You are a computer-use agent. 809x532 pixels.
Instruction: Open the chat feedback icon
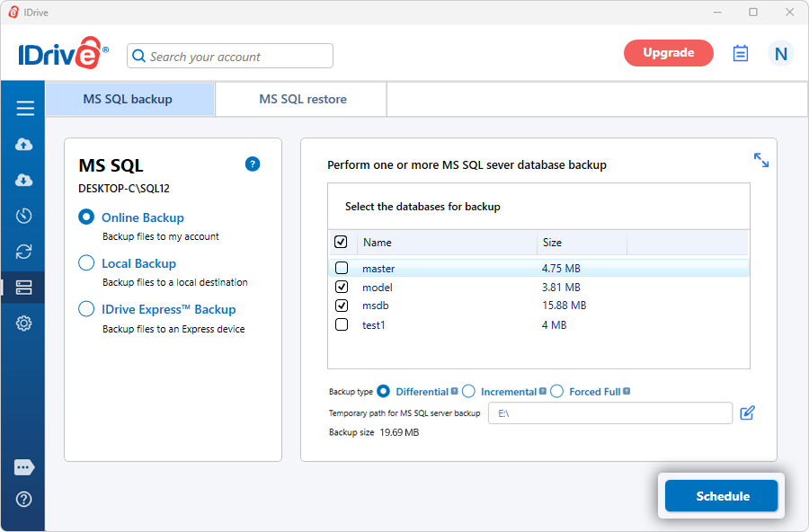[24, 467]
